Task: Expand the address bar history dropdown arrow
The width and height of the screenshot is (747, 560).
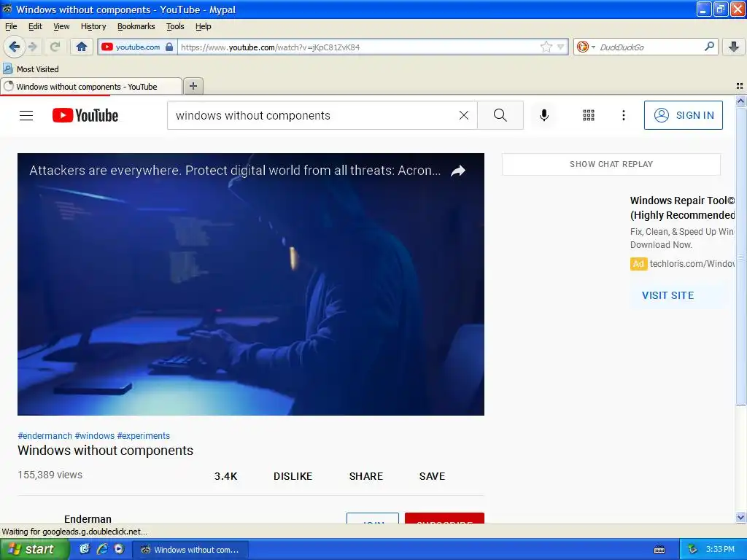Action: pyautogui.click(x=561, y=47)
